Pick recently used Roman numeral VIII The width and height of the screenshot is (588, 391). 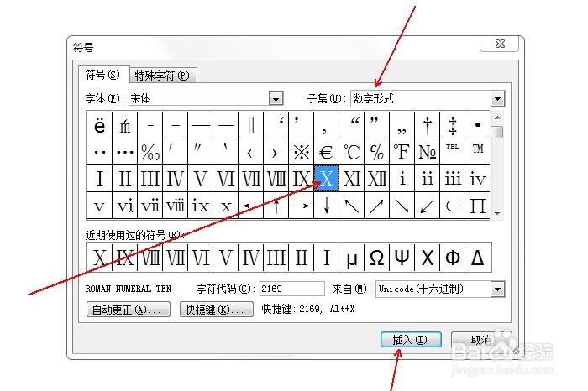pyautogui.click(x=150, y=258)
